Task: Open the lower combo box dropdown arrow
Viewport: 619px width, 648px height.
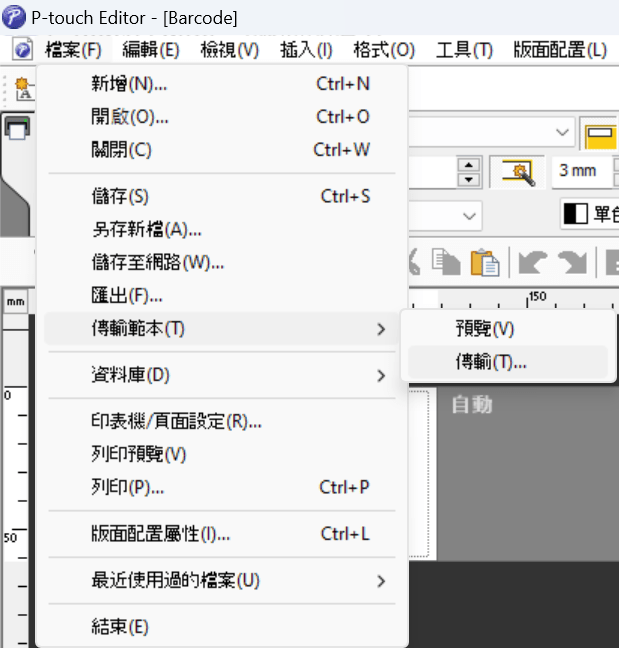Action: (469, 216)
